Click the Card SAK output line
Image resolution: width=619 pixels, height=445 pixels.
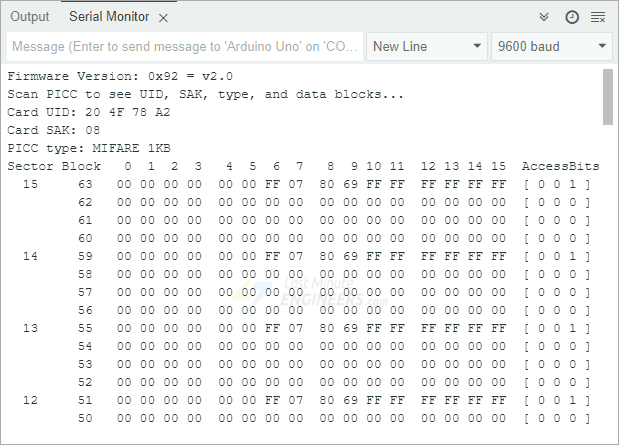[53, 130]
